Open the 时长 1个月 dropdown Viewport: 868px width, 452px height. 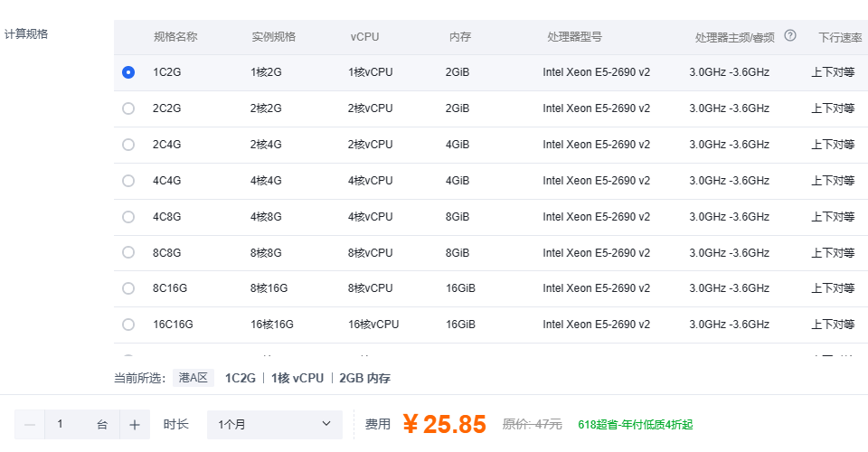[275, 424]
